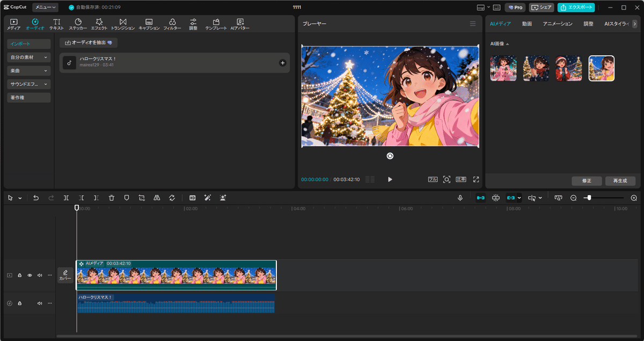
Task: Toggle linkage chain icon
Action: coord(510,198)
